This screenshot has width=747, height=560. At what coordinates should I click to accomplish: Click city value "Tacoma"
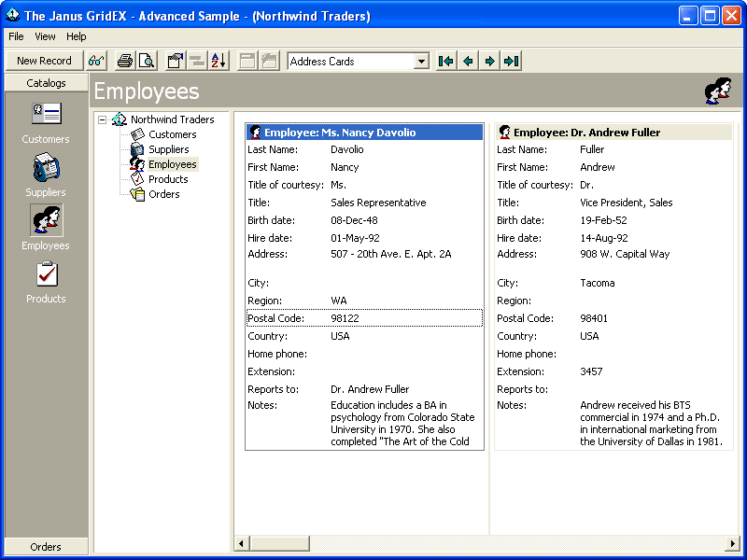coord(597,283)
